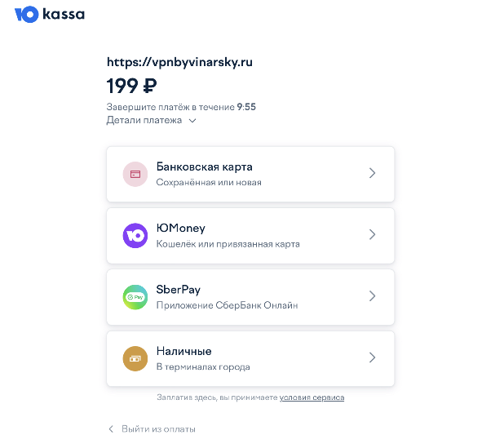Click chevron on ЮMoney row
504x444 pixels.
[x=372, y=234]
